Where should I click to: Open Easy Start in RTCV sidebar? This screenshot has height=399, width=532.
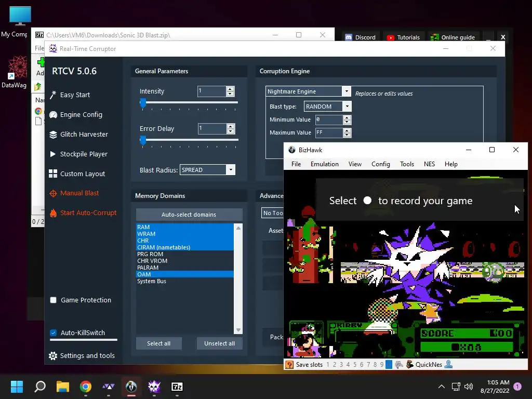pyautogui.click(x=70, y=95)
